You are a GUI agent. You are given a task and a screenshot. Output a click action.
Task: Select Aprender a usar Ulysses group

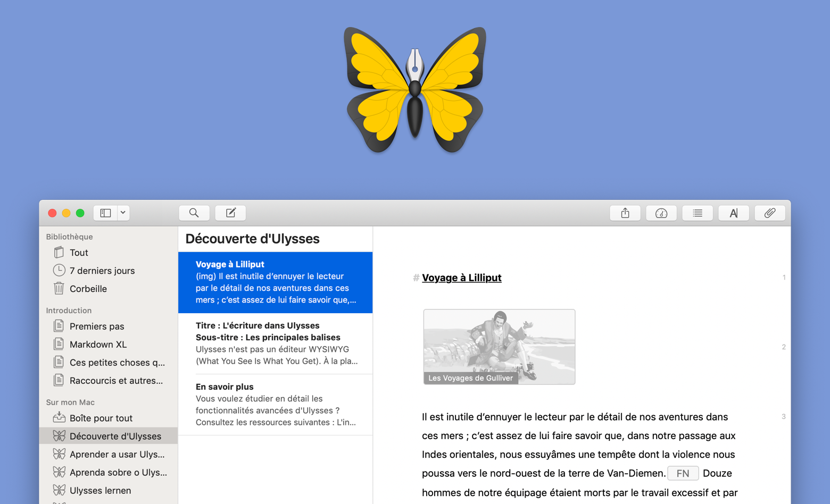[x=109, y=455]
